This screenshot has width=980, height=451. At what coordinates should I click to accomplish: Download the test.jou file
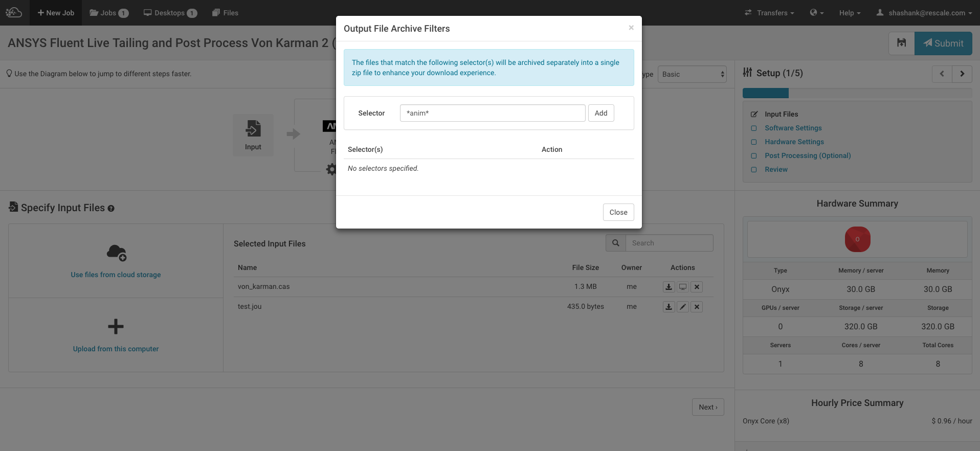pyautogui.click(x=669, y=307)
